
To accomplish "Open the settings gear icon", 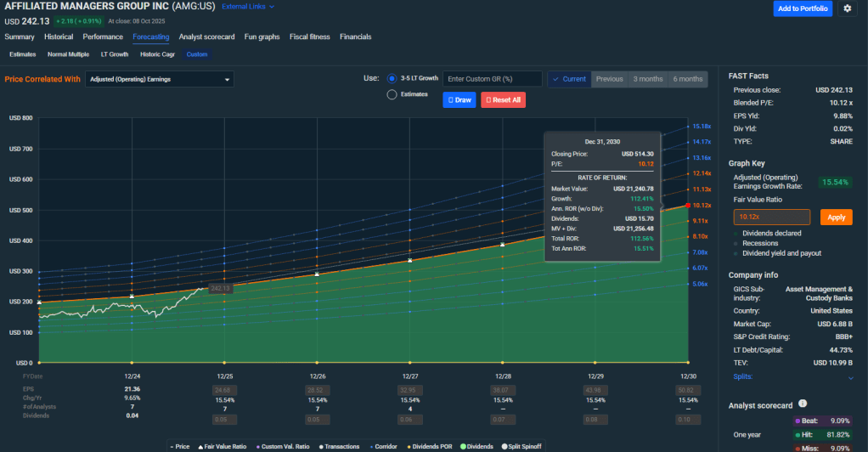I will pos(847,8).
